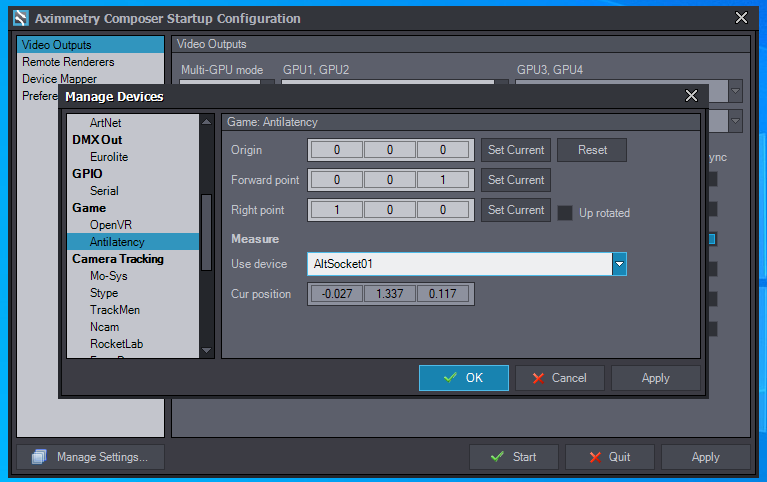The image size is (767, 482).
Task: Click Cur position value 0.117
Action: (443, 294)
